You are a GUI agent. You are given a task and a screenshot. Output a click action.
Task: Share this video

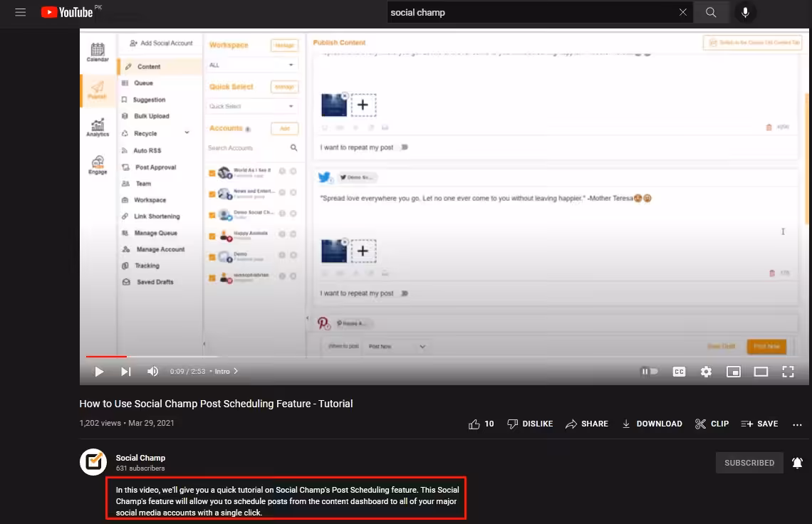pyautogui.click(x=587, y=424)
